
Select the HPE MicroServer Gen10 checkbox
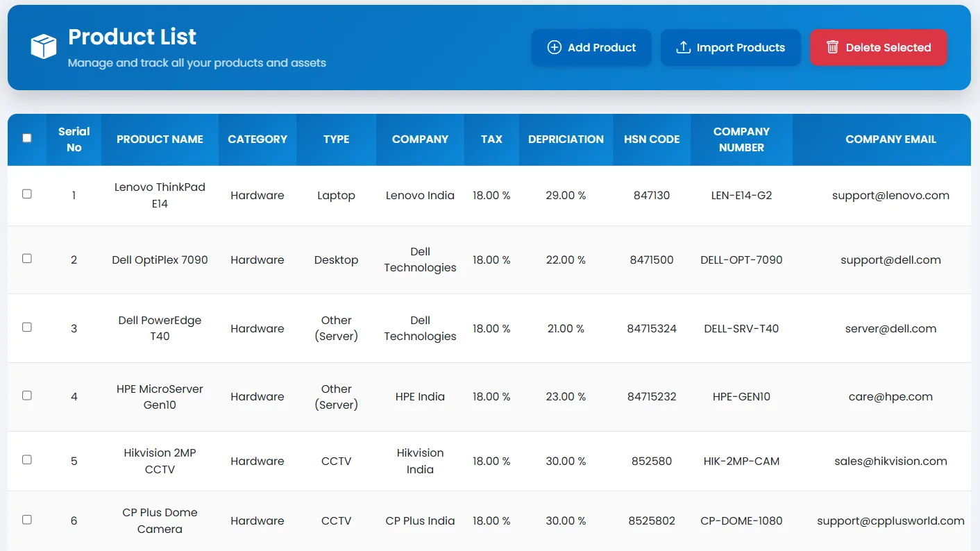(x=27, y=396)
